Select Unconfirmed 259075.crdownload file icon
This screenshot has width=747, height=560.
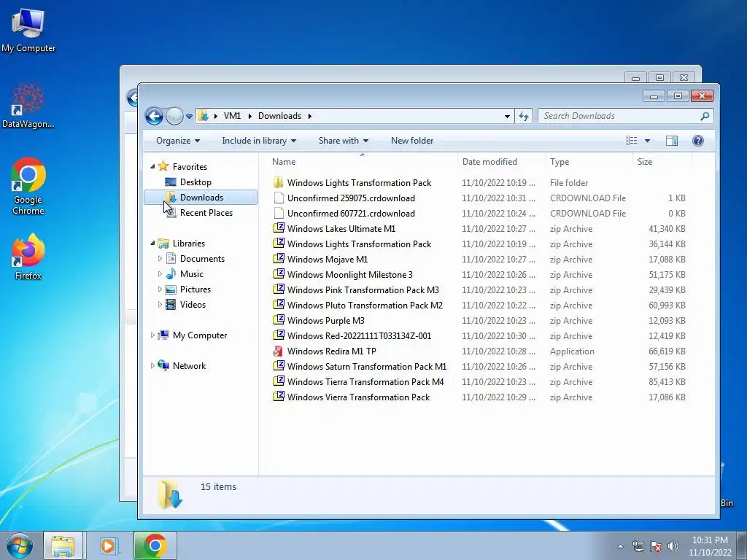[279, 198]
